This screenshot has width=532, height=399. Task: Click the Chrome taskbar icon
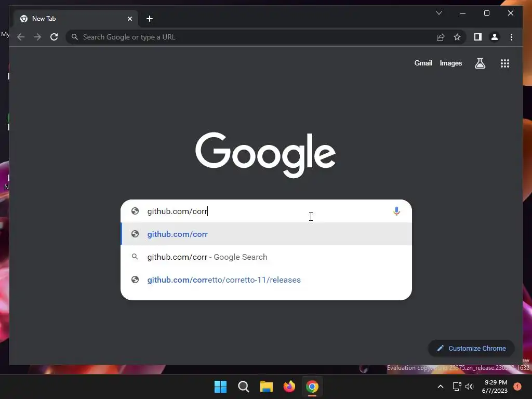click(312, 387)
